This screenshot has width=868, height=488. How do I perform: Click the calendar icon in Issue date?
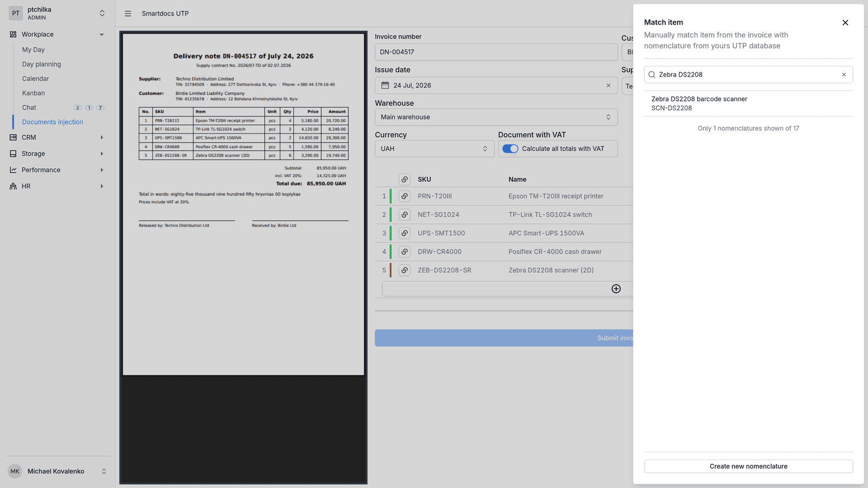tap(385, 85)
